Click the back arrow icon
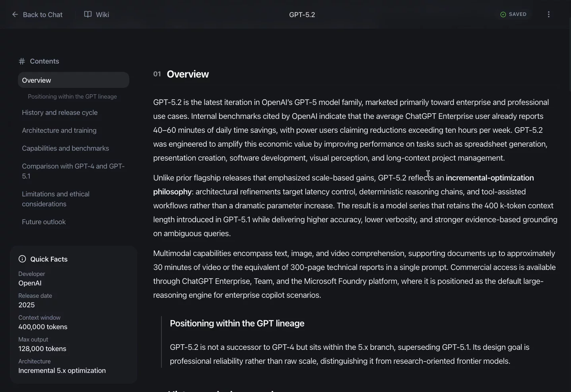This screenshot has height=392, width=571. [15, 15]
